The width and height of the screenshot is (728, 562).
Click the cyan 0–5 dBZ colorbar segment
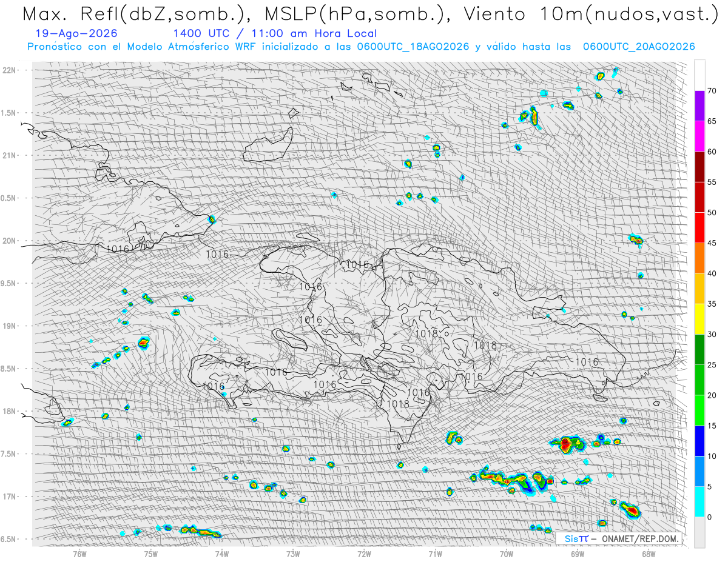[699, 502]
